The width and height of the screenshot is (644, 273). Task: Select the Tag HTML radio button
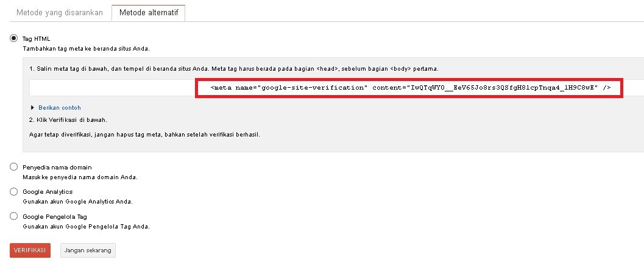click(14, 38)
